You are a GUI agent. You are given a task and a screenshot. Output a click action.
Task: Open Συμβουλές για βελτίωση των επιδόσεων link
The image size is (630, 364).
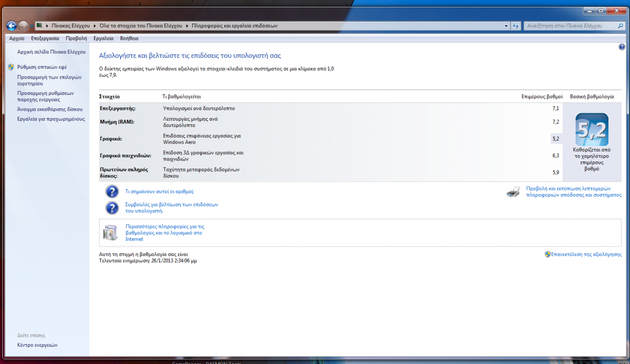coord(172,208)
